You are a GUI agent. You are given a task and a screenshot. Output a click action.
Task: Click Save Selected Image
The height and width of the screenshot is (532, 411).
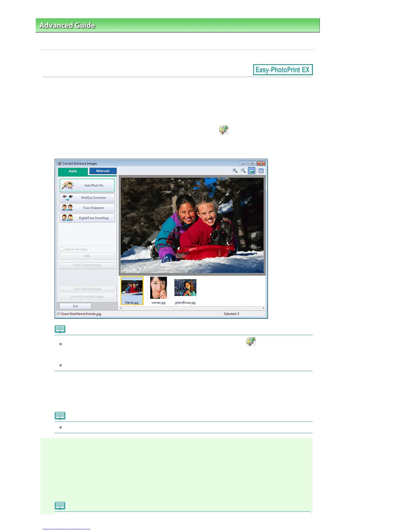87,289
